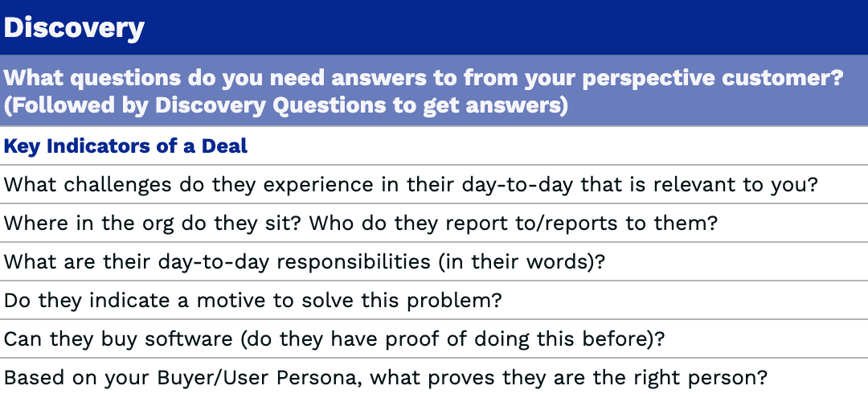Select the 'Where in the org' row
Screen dimensions: 868x394
(x=360, y=223)
